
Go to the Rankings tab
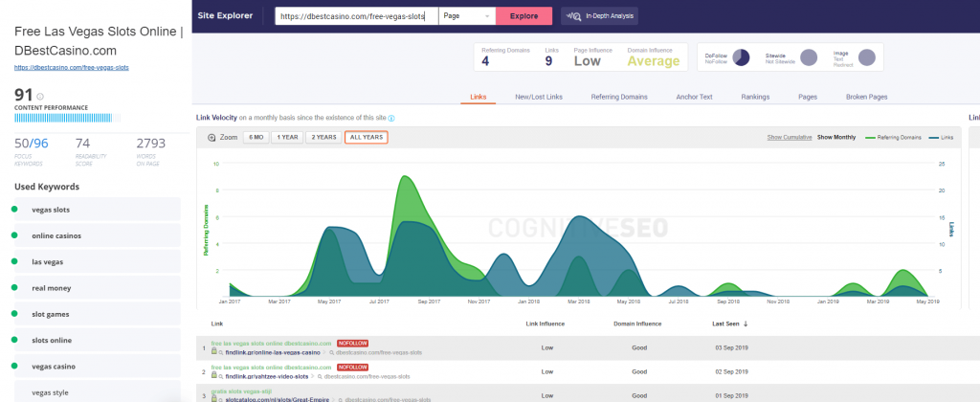point(755,97)
